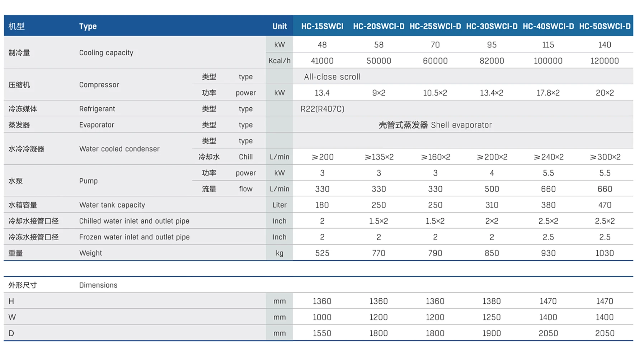Click the Kcal/h unit cell

pos(279,61)
